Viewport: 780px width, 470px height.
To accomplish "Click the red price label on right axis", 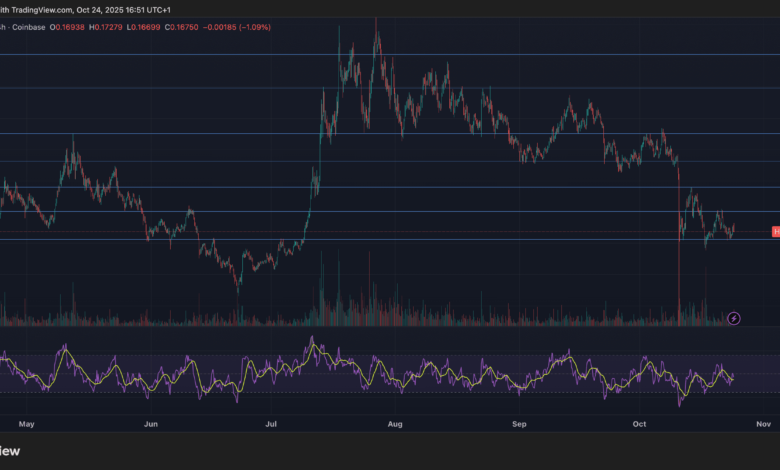I will coord(775,232).
